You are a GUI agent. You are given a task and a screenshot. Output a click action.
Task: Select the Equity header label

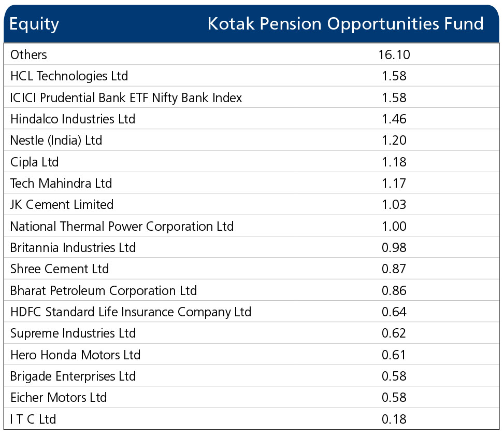coord(34,24)
